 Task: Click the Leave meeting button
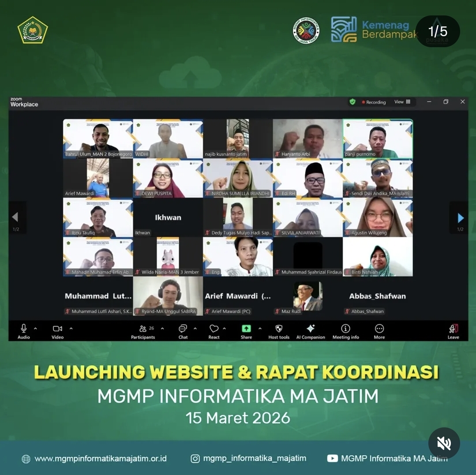pos(453,331)
